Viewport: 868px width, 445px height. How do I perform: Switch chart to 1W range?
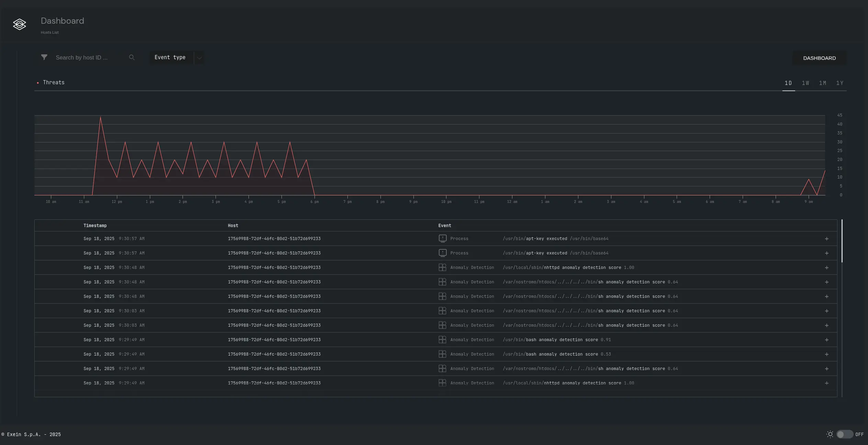click(805, 83)
